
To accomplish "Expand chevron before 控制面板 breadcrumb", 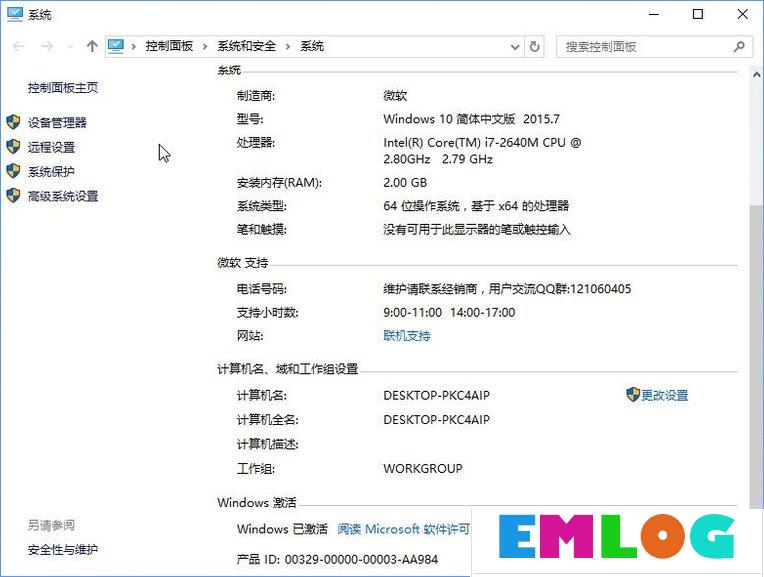I will [x=134, y=47].
